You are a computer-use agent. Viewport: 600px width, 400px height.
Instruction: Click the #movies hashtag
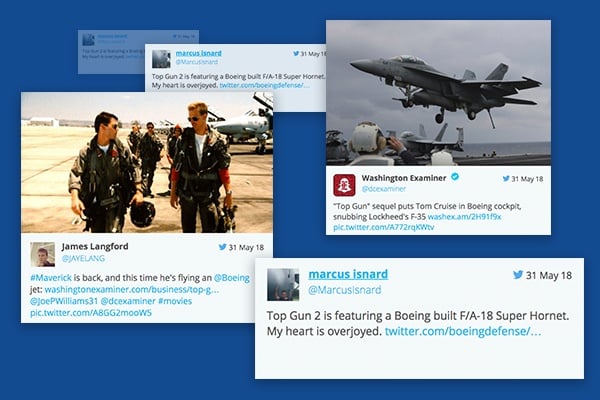point(175,301)
